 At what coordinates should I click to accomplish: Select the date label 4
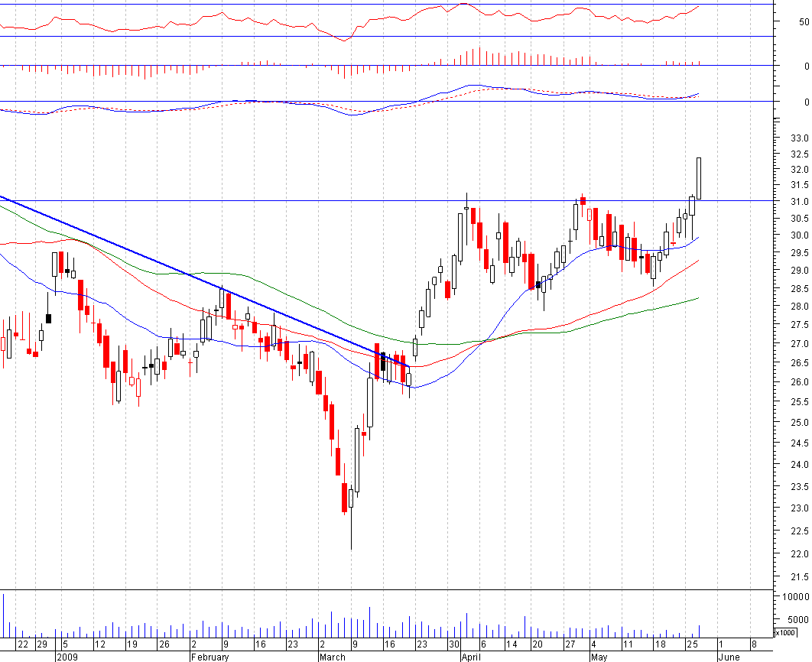pos(593,644)
